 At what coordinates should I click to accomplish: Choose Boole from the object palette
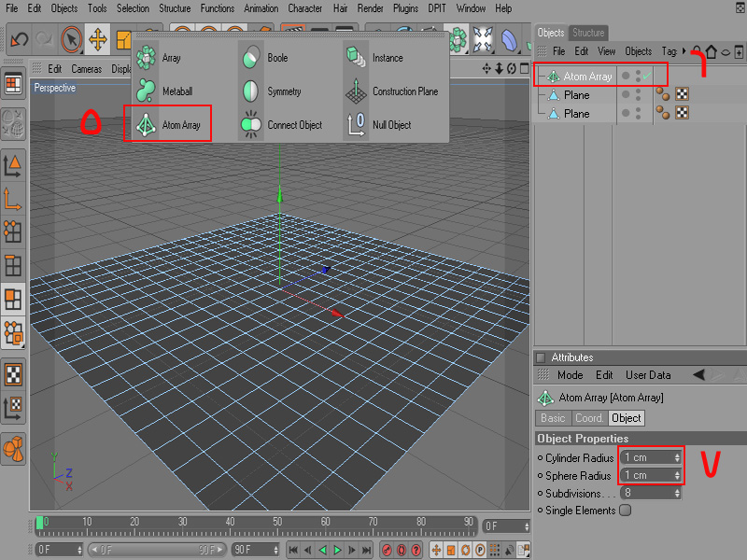264,58
